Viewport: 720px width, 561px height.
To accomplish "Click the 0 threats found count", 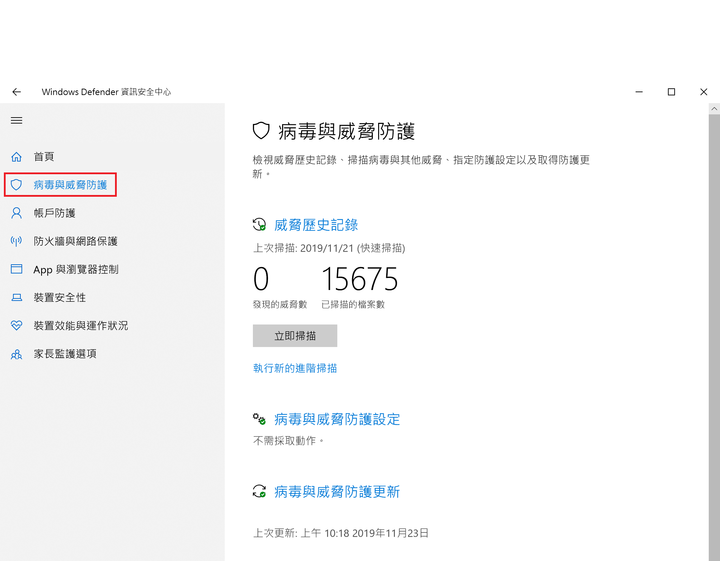I will (x=261, y=279).
